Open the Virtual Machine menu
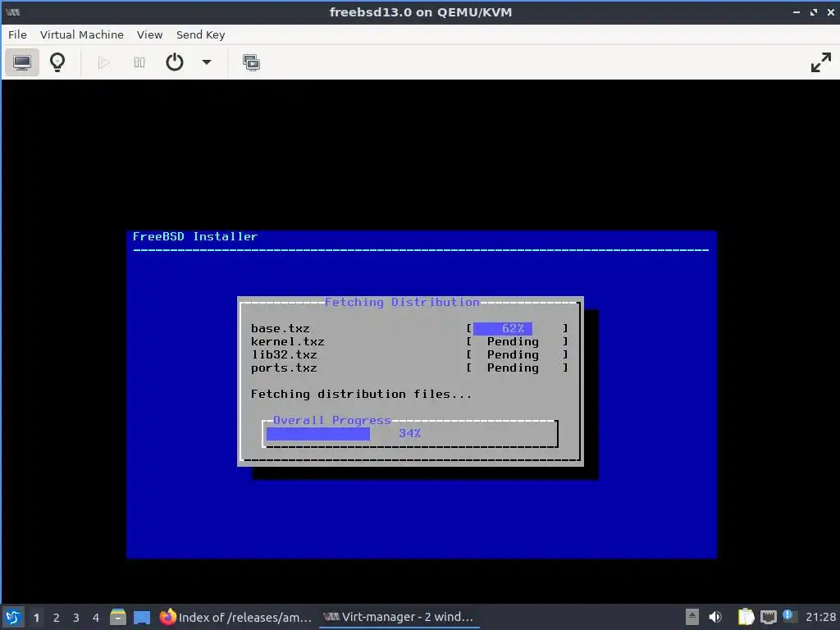Screen dimensions: 840x630 [x=81, y=34]
